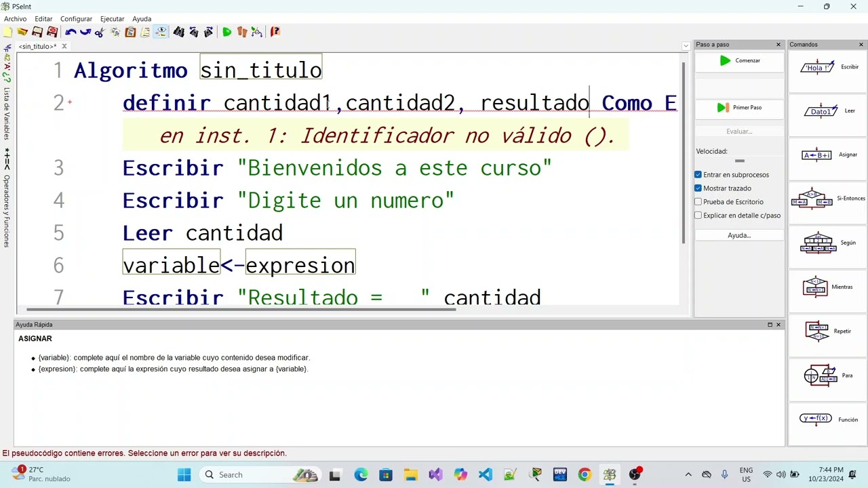The height and width of the screenshot is (488, 868).
Task: Click the indent correction toolbar icon
Action: (x=145, y=32)
